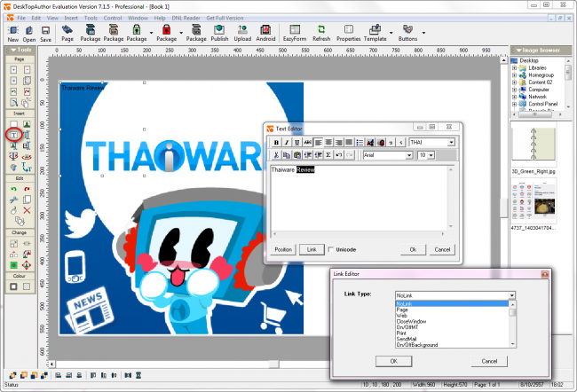577x392 pixels.
Task: Click the border colour swatch in Colour tools
Action: 13,286
